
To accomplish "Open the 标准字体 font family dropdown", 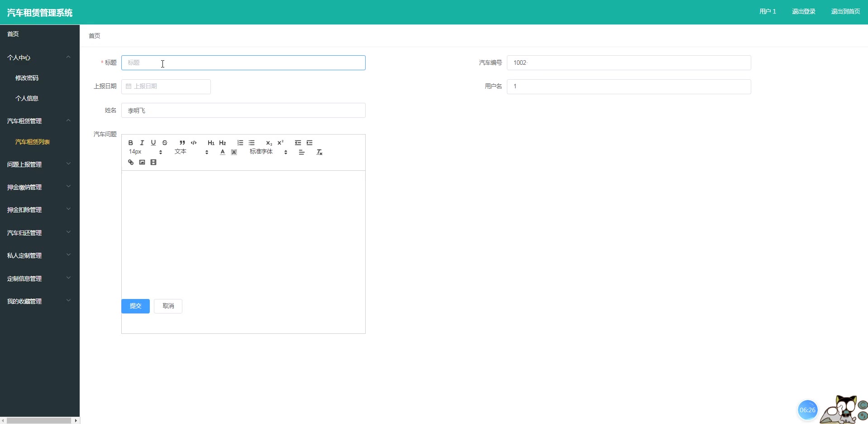I will click(268, 152).
